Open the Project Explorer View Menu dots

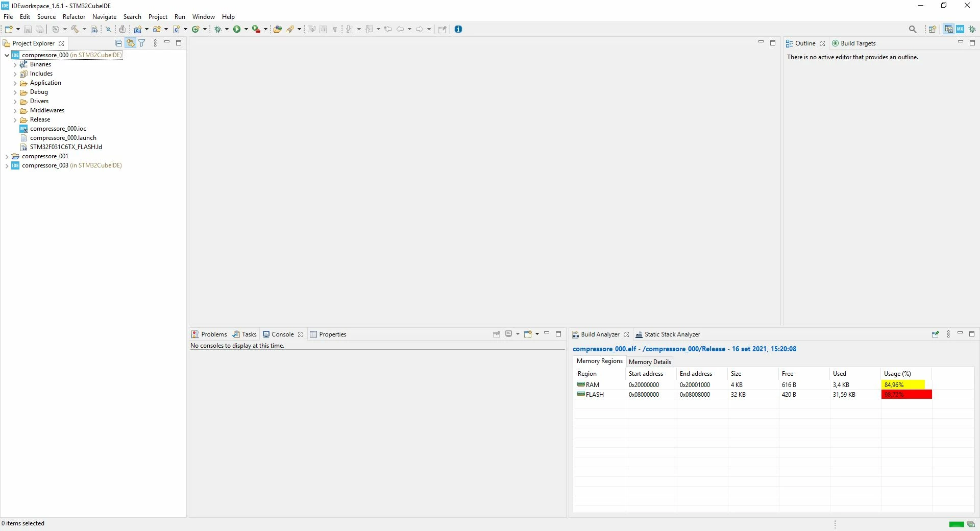[x=155, y=43]
